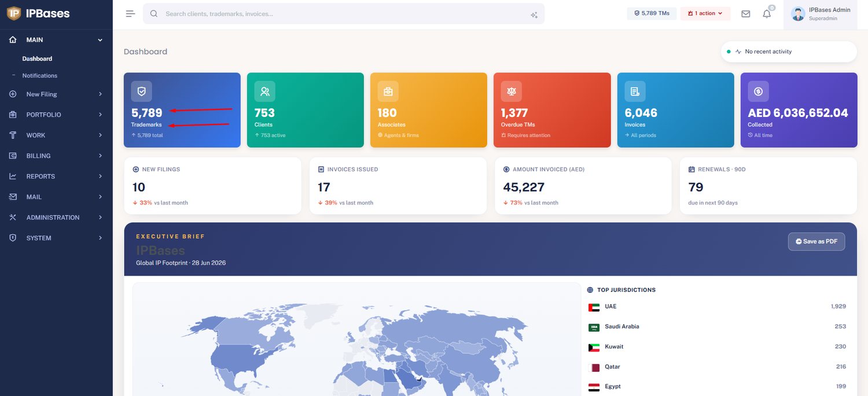Select the New Filing menu label
The image size is (868, 396).
click(42, 94)
